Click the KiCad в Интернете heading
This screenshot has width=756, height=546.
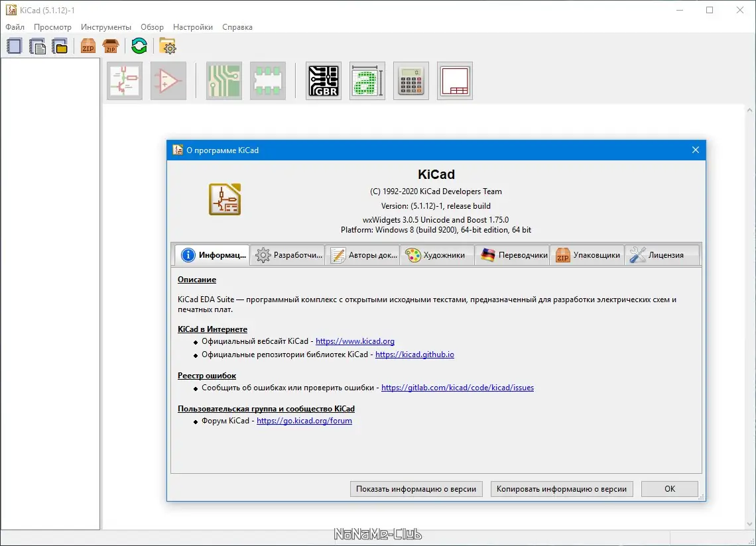pyautogui.click(x=212, y=329)
